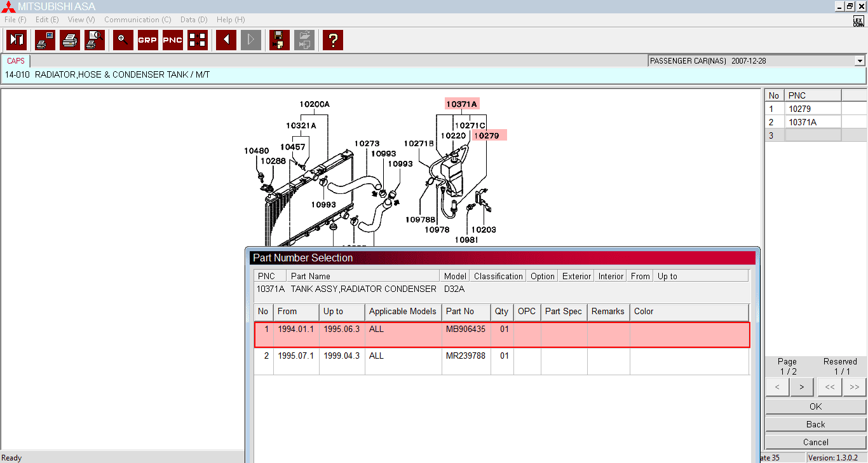Click the four-squares illustration list icon

(198, 40)
